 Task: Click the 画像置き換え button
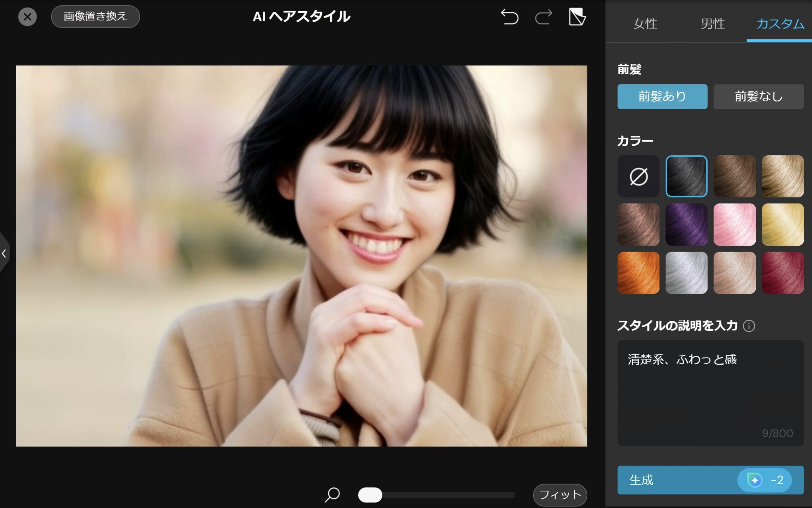click(x=95, y=16)
